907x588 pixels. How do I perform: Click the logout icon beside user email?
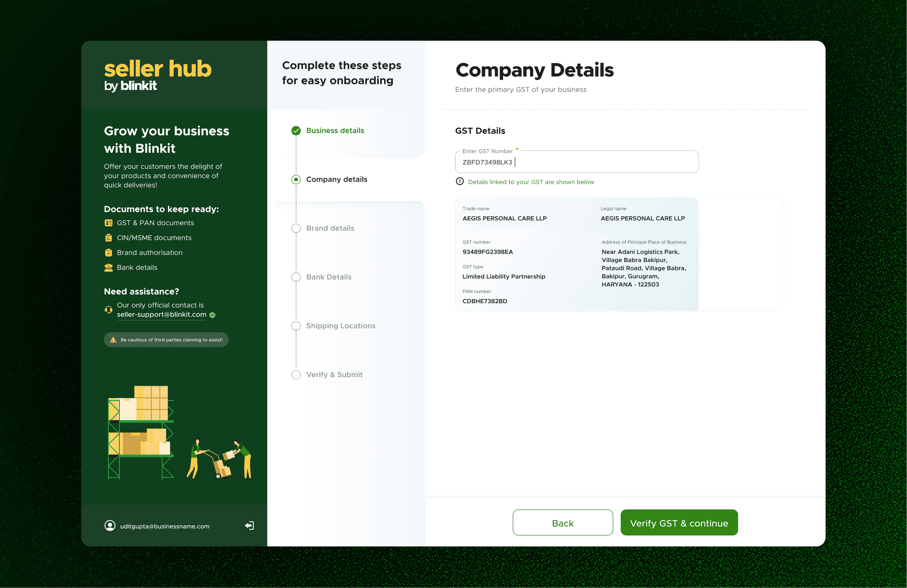tap(249, 526)
